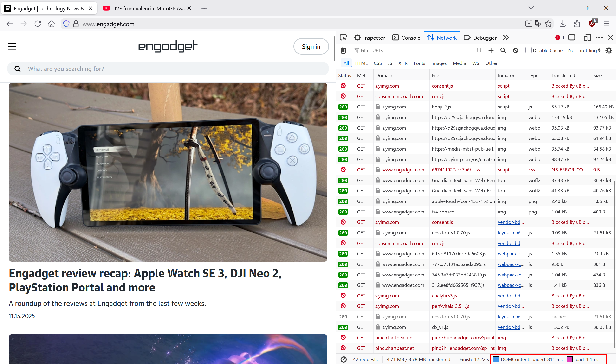Click the PlayStation Portal article image
This screenshot has width=616, height=364.
point(168,172)
